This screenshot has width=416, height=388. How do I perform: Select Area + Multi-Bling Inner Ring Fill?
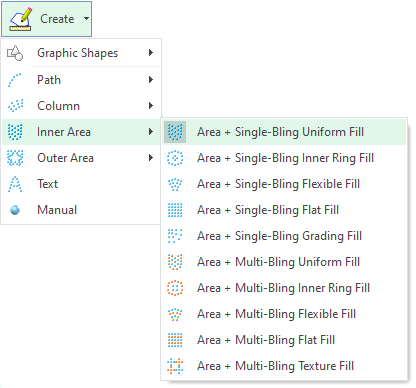284,288
